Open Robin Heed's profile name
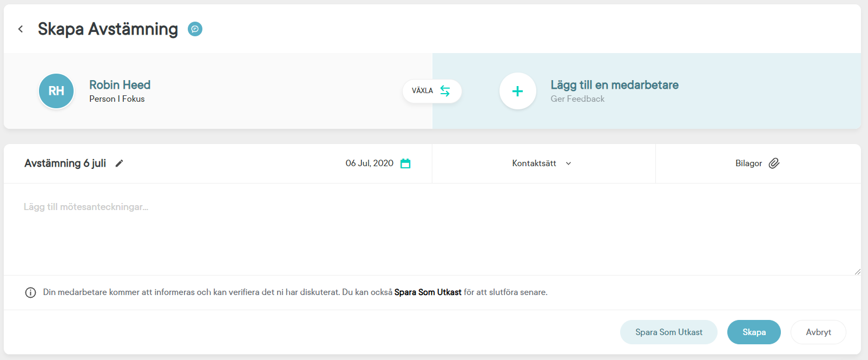The height and width of the screenshot is (360, 868). 120,85
